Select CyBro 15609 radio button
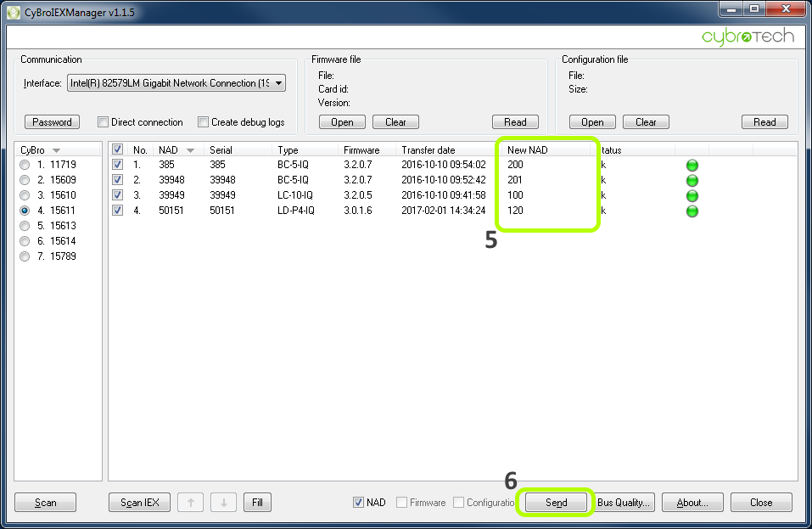This screenshot has width=812, height=529. pyautogui.click(x=25, y=180)
